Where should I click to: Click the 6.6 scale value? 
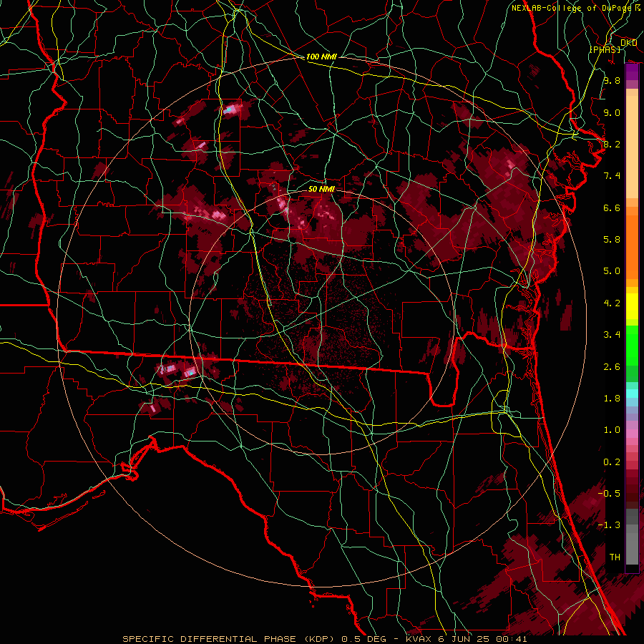(x=612, y=208)
